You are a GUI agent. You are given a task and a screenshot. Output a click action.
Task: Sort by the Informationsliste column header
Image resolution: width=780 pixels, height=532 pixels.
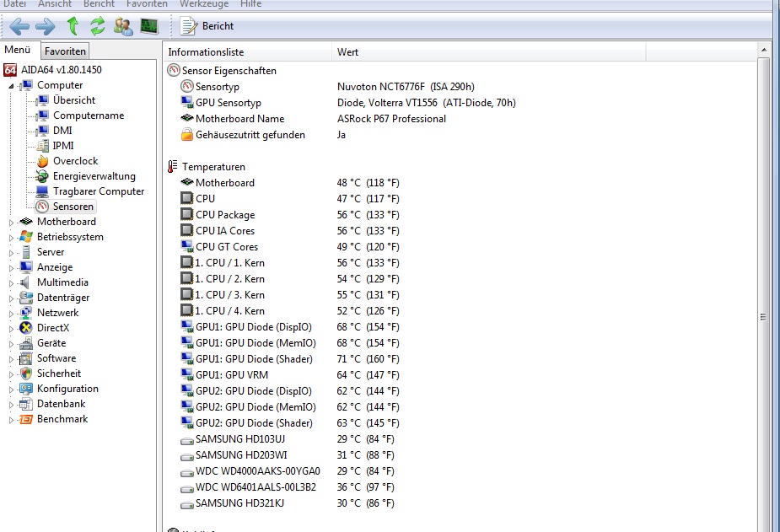coord(247,52)
